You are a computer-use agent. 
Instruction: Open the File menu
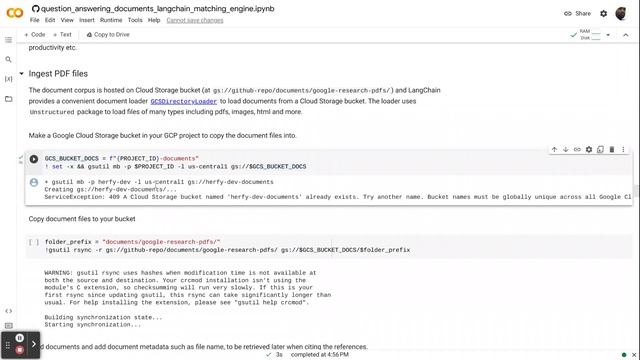pos(35,20)
